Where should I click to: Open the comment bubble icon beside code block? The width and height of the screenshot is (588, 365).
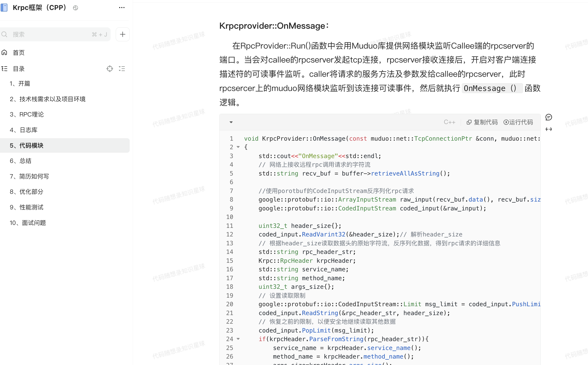pos(549,117)
